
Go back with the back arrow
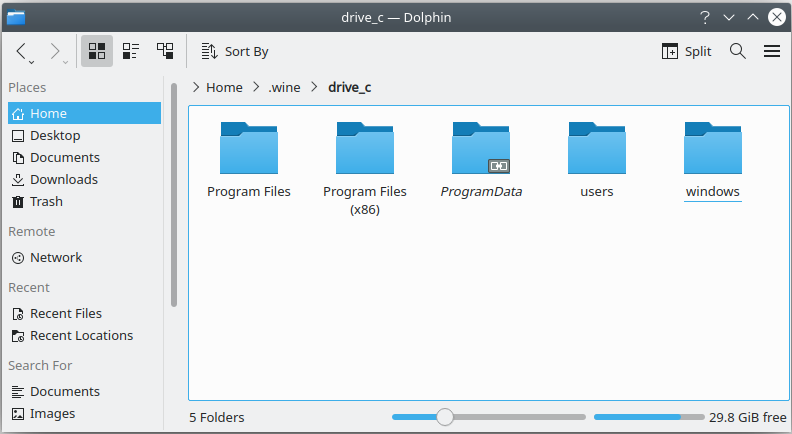point(21,51)
